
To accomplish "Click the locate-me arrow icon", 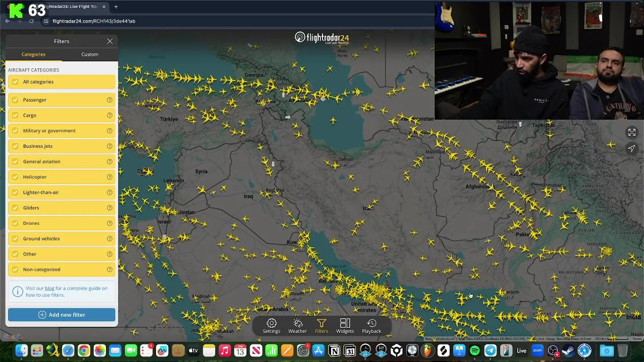I will 632,148.
